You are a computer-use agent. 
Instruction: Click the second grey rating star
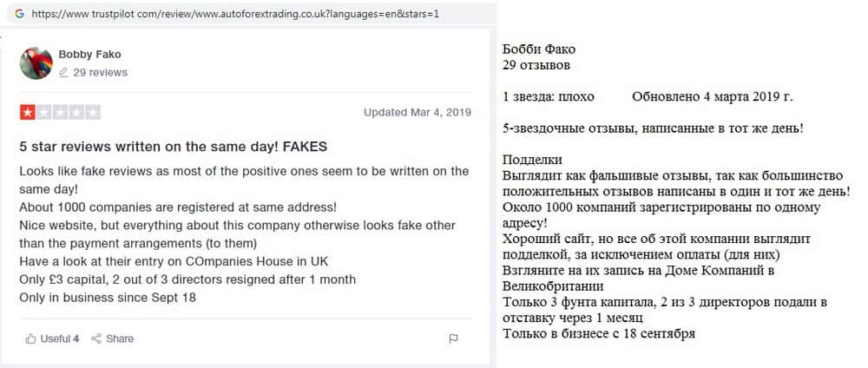click(43, 112)
